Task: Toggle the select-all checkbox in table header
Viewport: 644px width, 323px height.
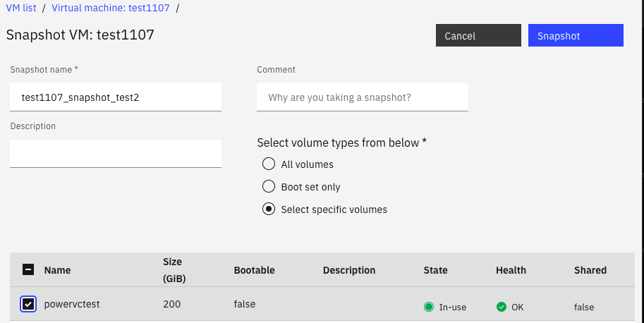Action: 28,269
